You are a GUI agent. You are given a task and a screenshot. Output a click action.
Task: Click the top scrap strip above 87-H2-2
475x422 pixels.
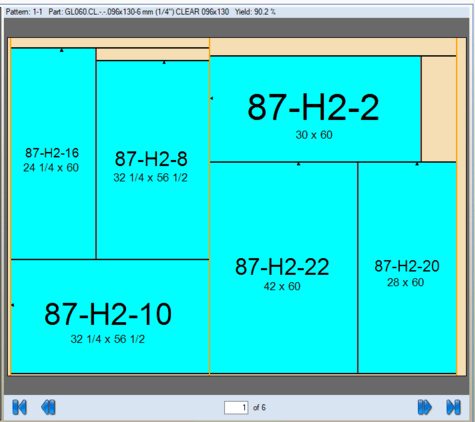click(333, 47)
